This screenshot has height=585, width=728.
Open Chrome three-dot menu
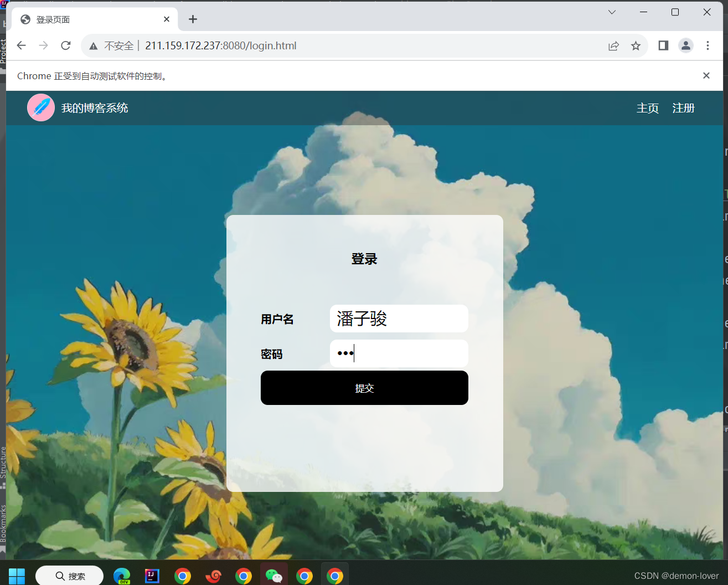point(708,45)
